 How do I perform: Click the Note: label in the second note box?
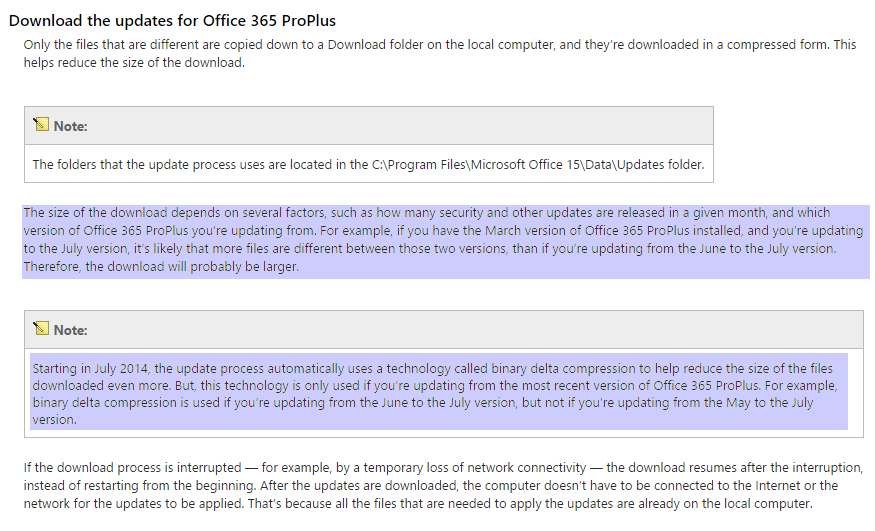(70, 330)
